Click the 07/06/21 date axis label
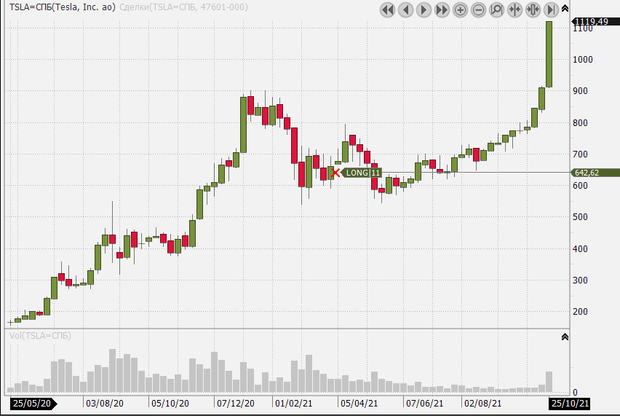This screenshot has width=620, height=416. click(x=425, y=404)
